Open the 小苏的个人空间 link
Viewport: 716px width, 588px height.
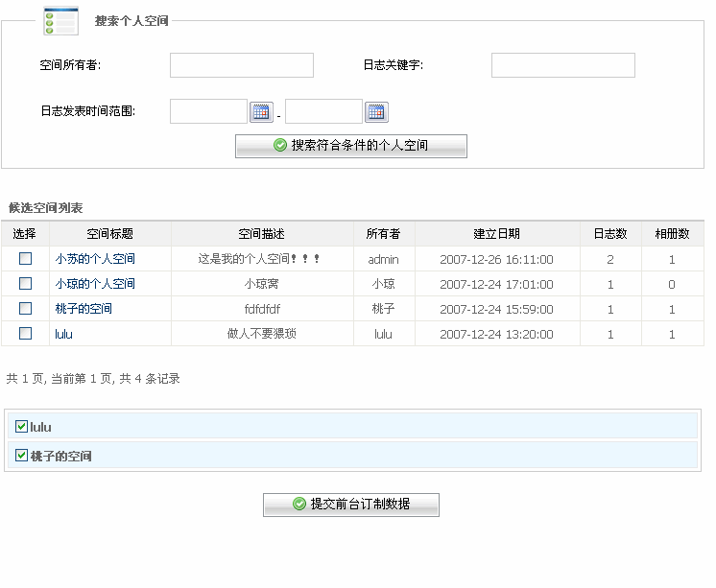point(95,259)
